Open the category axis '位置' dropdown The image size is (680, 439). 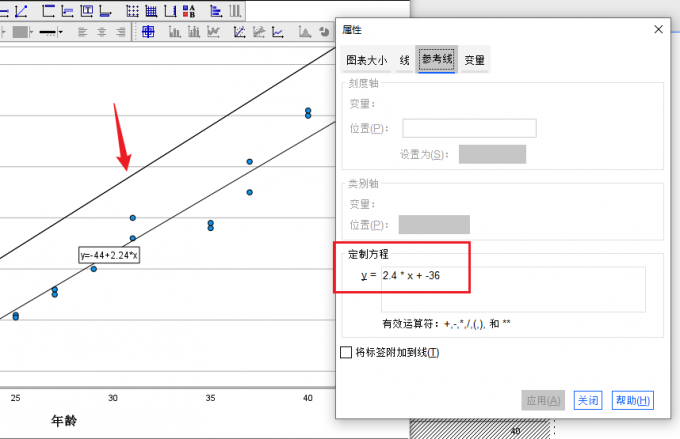coord(434,225)
